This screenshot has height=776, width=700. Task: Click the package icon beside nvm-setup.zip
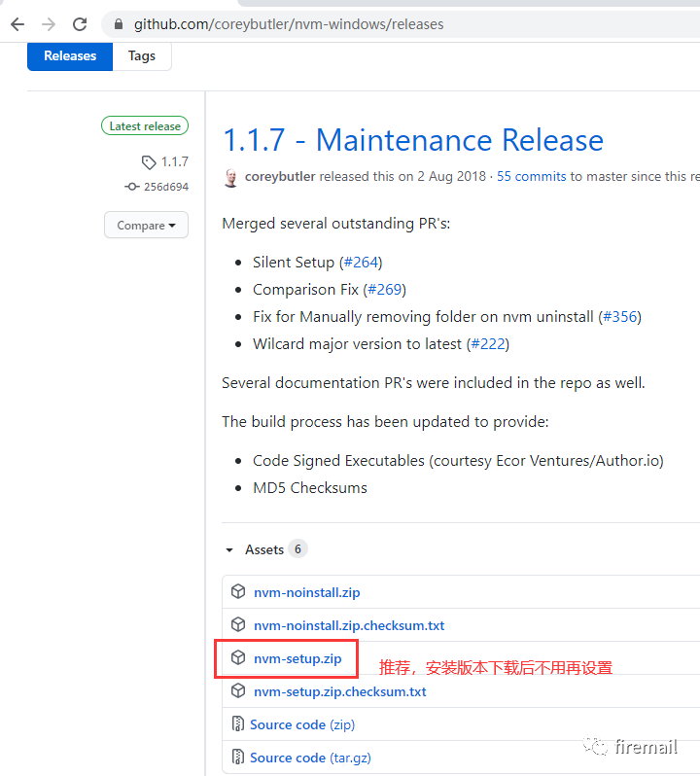(238, 657)
